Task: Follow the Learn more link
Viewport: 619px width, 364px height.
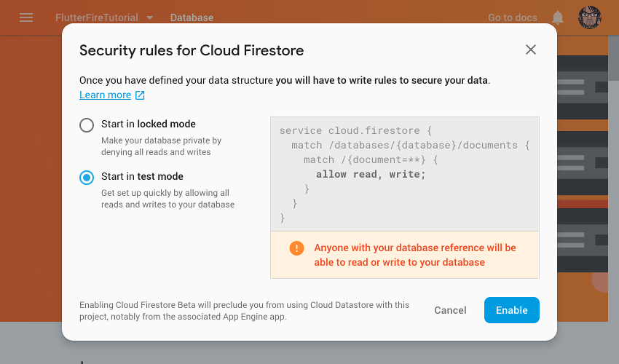Action: (x=105, y=95)
